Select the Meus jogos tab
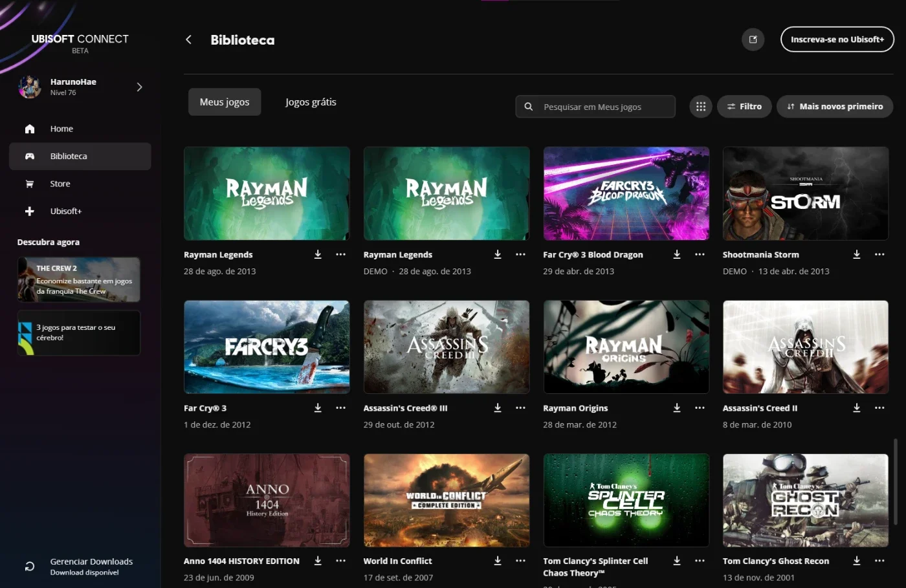The image size is (906, 588). [x=225, y=102]
